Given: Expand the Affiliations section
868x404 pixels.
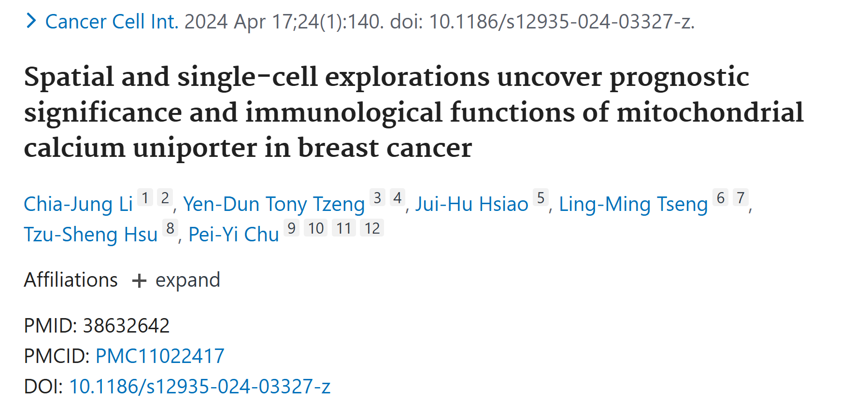Looking at the screenshot, I should click(x=187, y=280).
